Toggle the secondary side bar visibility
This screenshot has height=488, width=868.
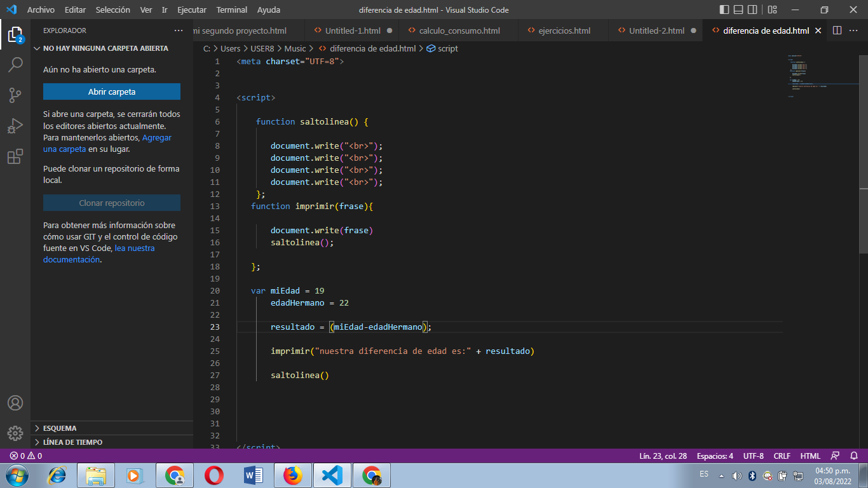click(752, 10)
